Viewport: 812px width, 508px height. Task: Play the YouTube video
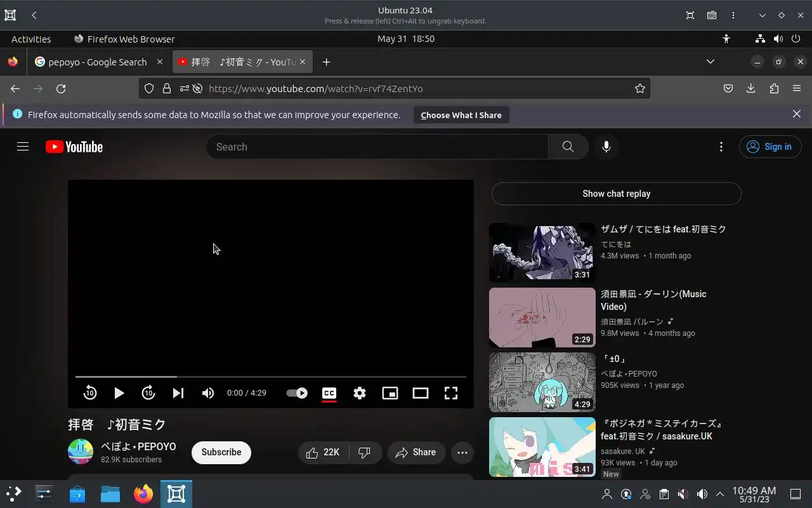[119, 393]
